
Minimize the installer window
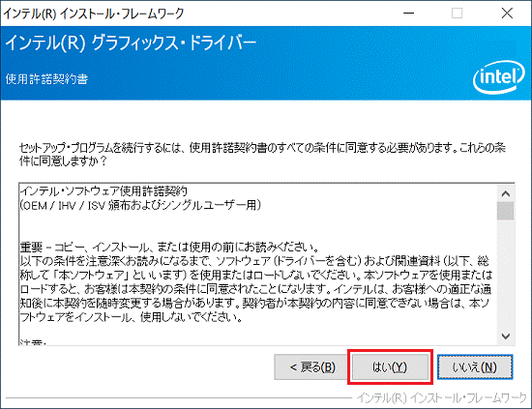(408, 14)
